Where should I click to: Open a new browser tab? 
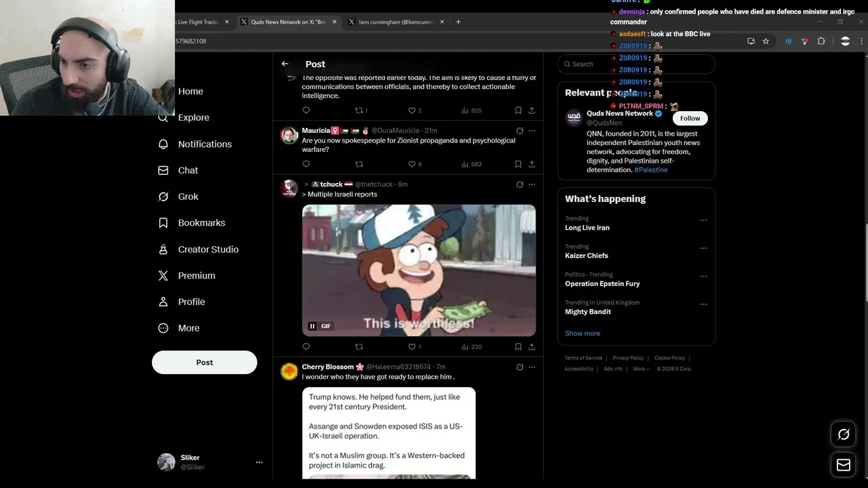(458, 22)
